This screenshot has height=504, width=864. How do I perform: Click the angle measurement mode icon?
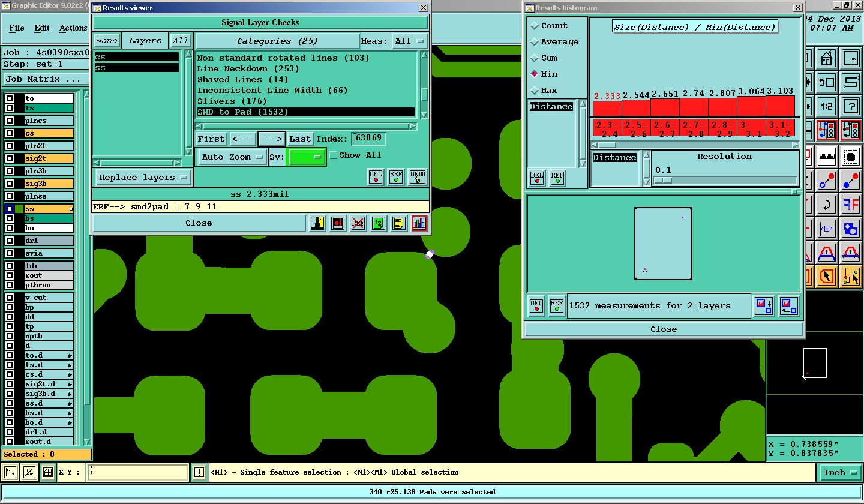(29, 473)
